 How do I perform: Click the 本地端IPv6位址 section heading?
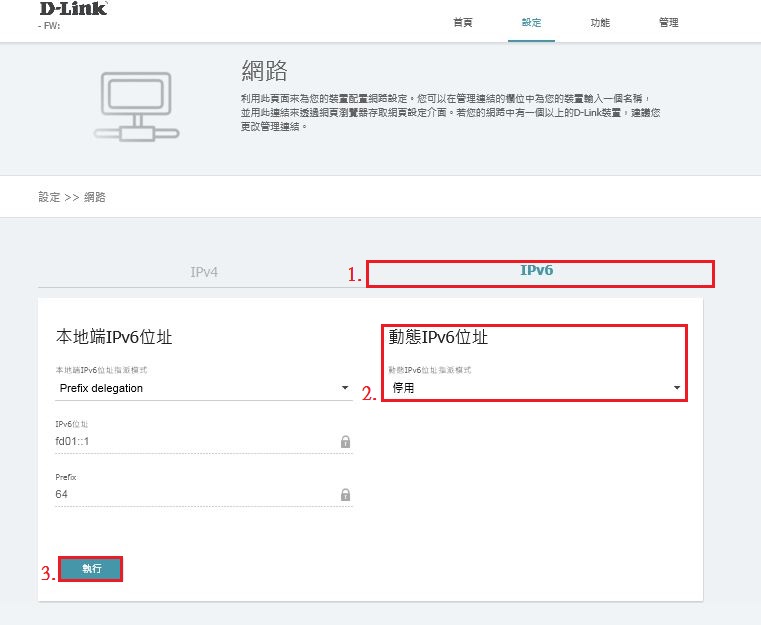pyautogui.click(x=114, y=337)
